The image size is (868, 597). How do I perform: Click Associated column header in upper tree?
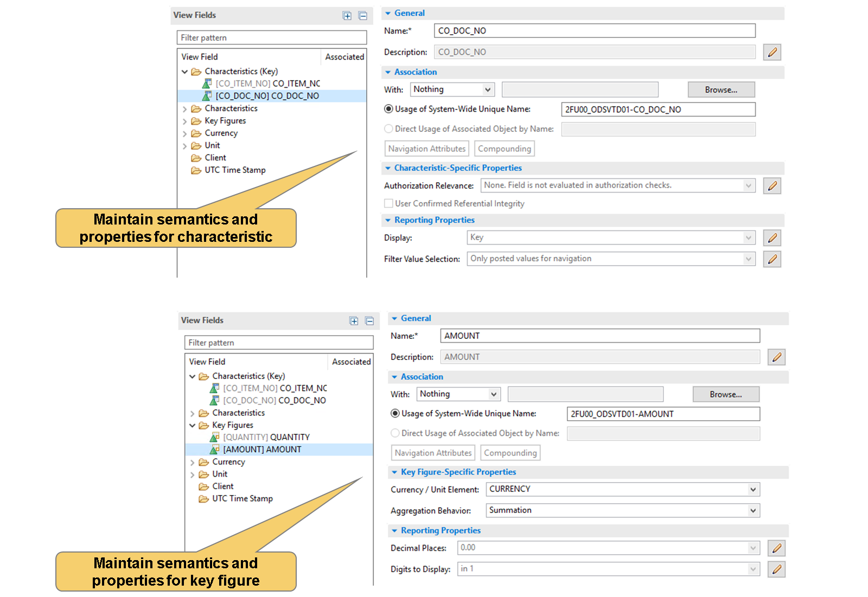coord(344,57)
